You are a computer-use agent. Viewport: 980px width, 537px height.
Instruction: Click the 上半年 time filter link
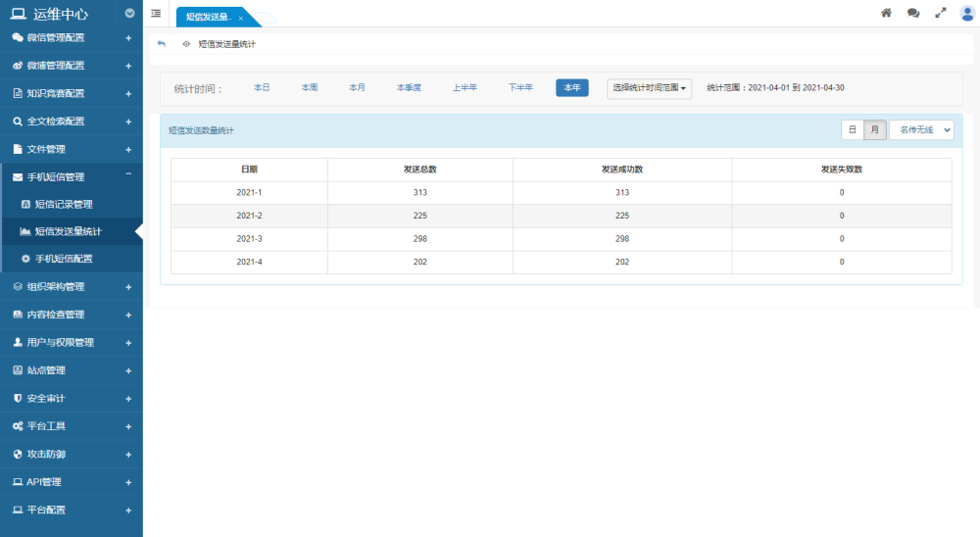pos(465,88)
